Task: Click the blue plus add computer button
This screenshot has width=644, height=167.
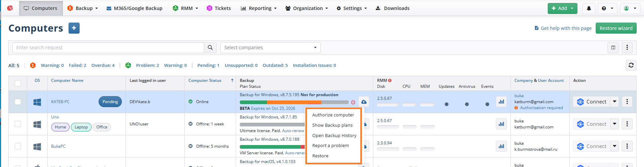Action: (x=74, y=28)
